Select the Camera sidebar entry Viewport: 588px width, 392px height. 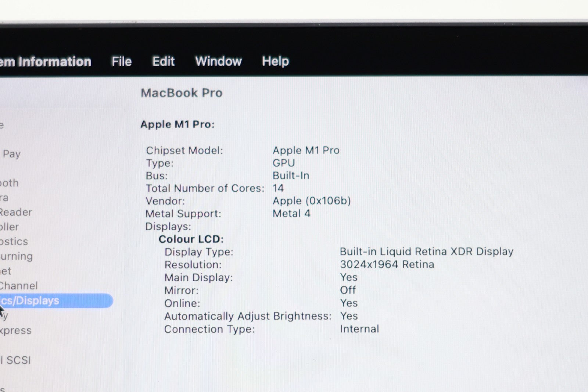(4, 198)
